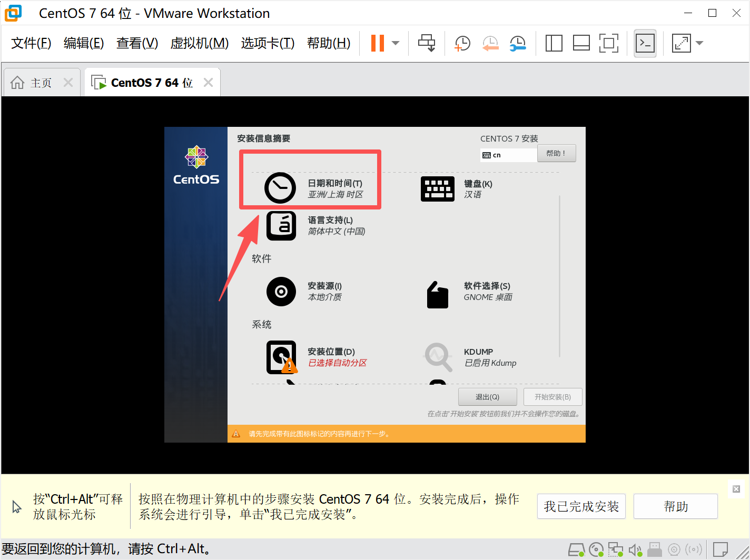Click the stretch guest display icon

(x=681, y=43)
